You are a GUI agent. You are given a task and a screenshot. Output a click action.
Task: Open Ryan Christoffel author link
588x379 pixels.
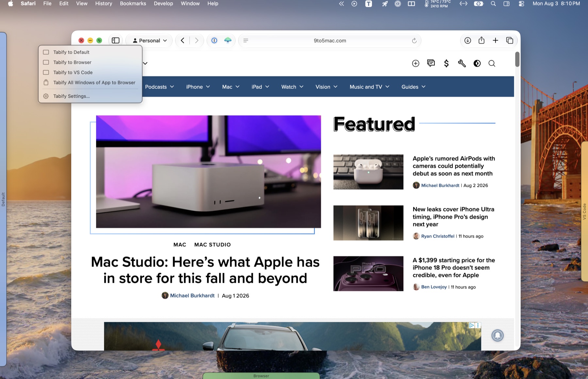[x=437, y=236]
